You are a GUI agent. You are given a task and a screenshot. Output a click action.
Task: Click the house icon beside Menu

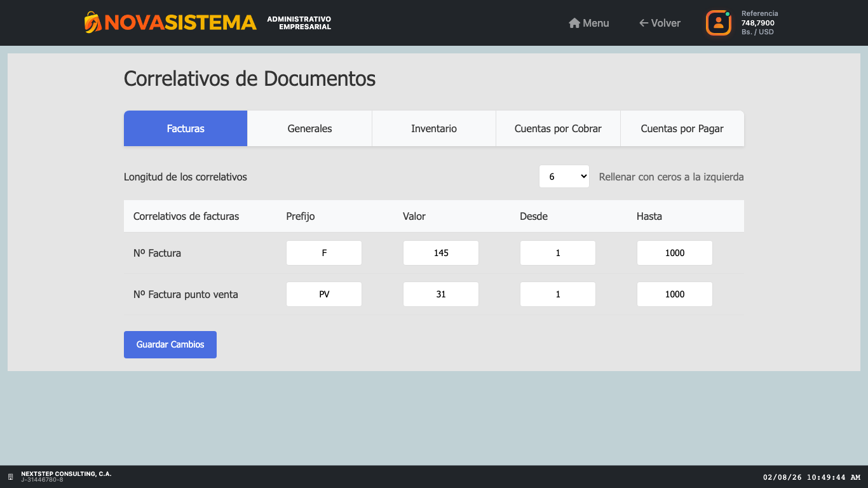pyautogui.click(x=574, y=23)
